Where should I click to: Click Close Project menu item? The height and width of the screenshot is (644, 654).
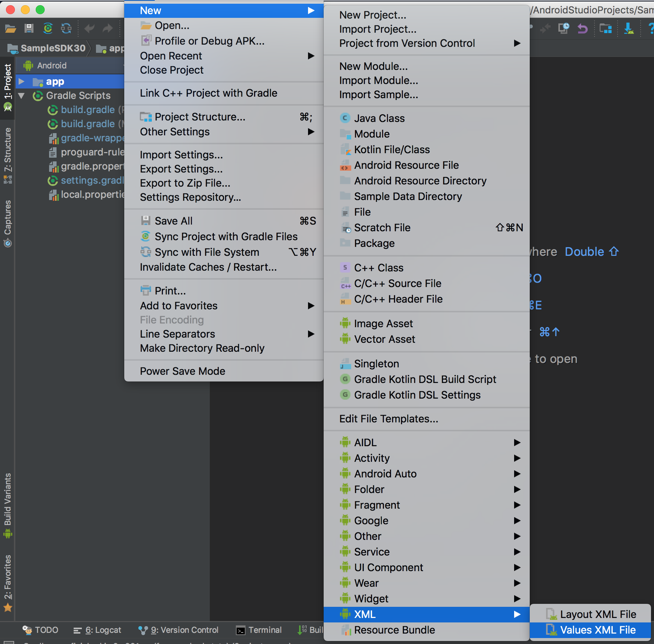click(224, 70)
